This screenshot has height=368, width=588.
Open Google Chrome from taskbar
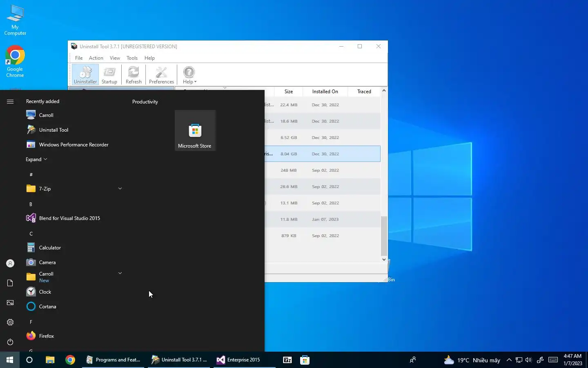point(70,360)
